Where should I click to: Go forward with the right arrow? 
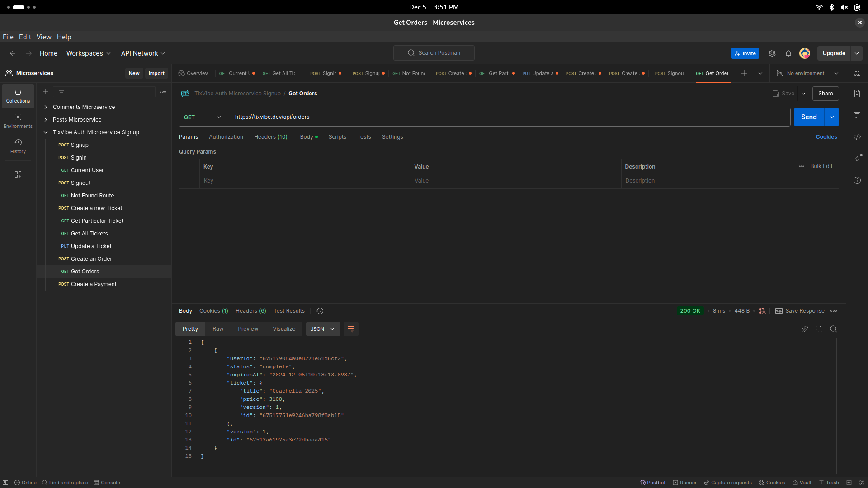click(x=29, y=53)
